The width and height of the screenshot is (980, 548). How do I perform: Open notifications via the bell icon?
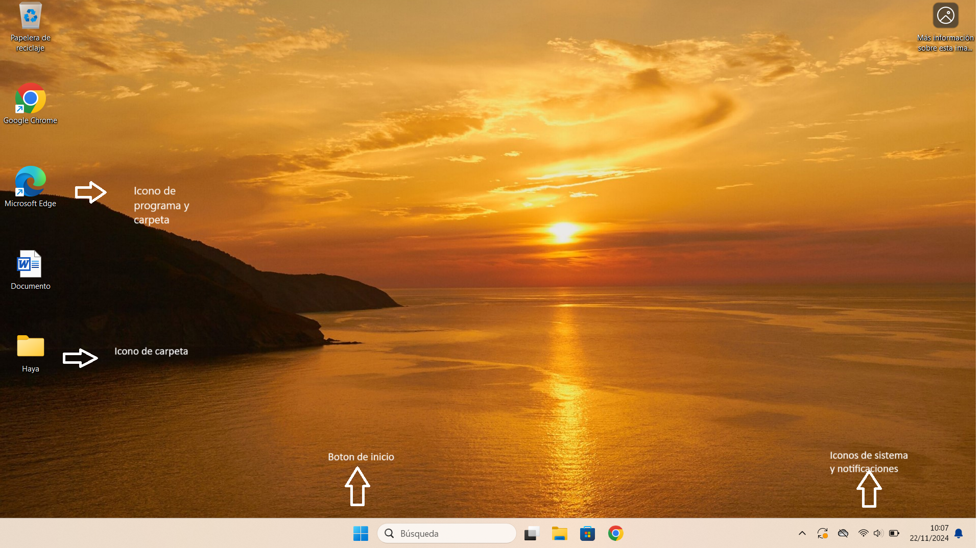pos(959,533)
